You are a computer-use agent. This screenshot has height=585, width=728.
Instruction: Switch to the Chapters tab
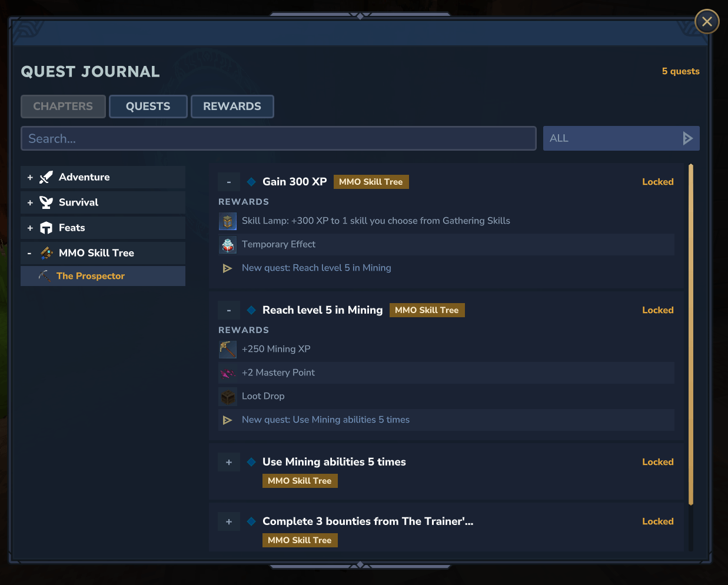[63, 107]
